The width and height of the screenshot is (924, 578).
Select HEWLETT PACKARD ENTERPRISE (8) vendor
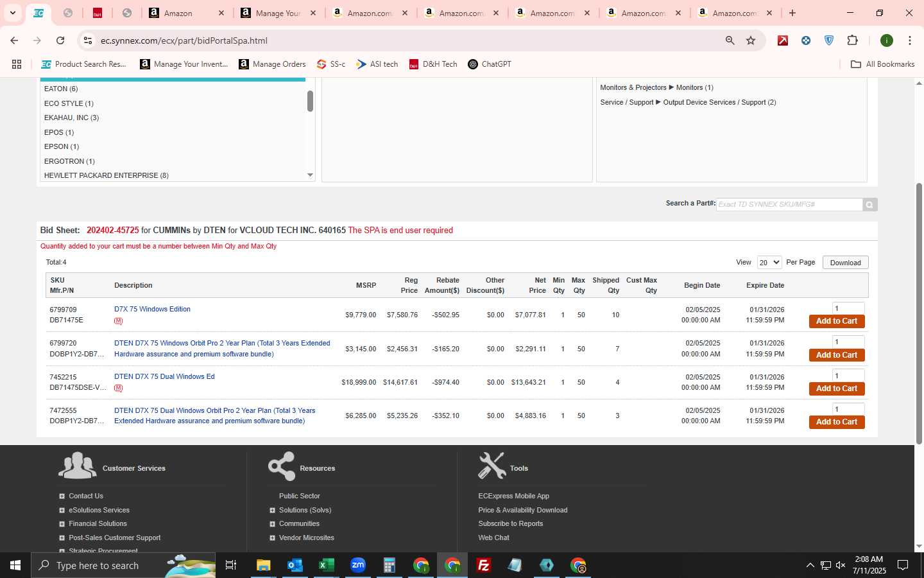(x=107, y=175)
